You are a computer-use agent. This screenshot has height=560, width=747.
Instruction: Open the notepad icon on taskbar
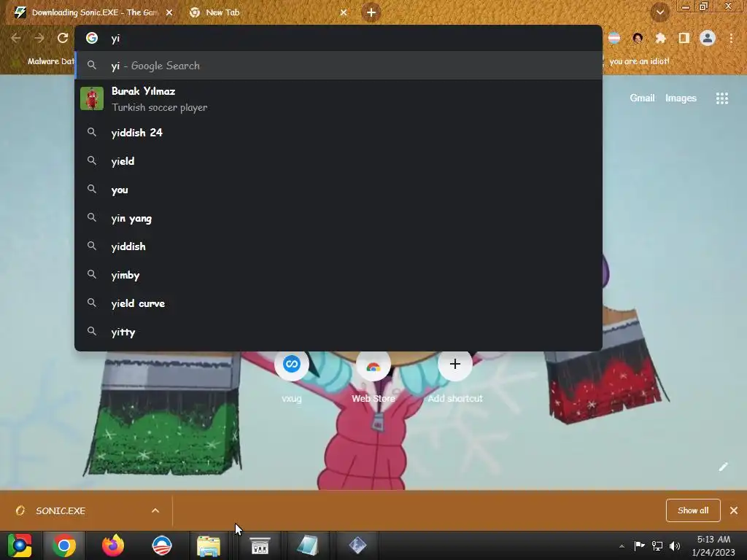307,545
